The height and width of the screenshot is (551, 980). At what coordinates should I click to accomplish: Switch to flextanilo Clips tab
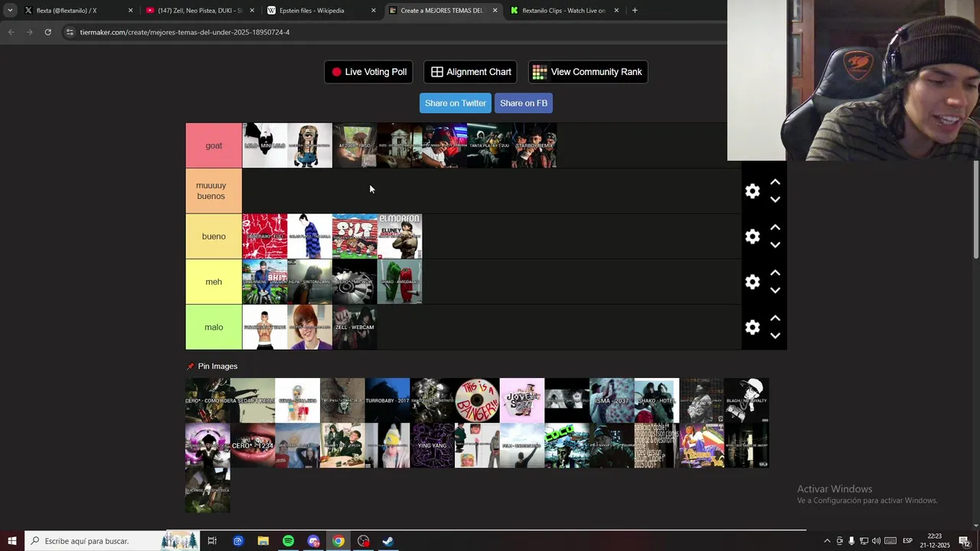point(563,11)
